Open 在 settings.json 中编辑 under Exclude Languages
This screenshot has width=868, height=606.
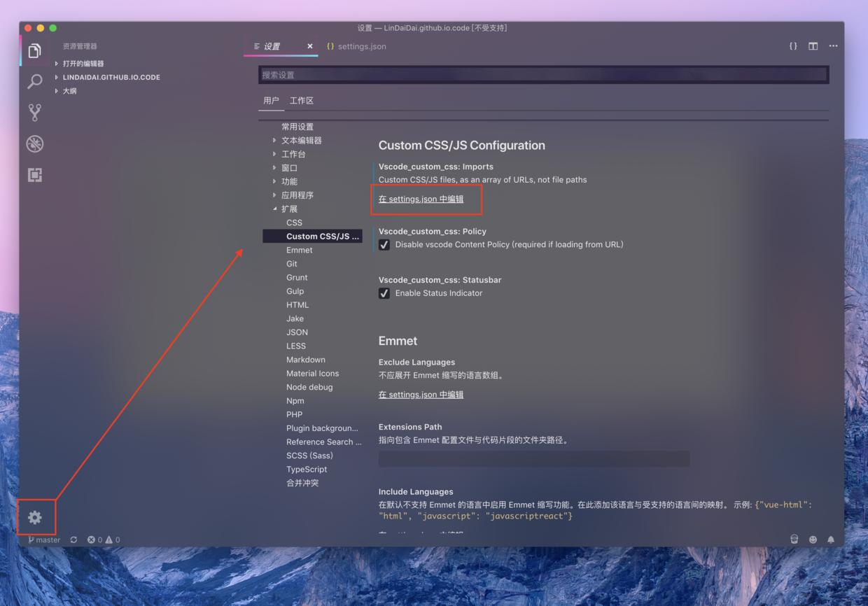click(x=421, y=395)
